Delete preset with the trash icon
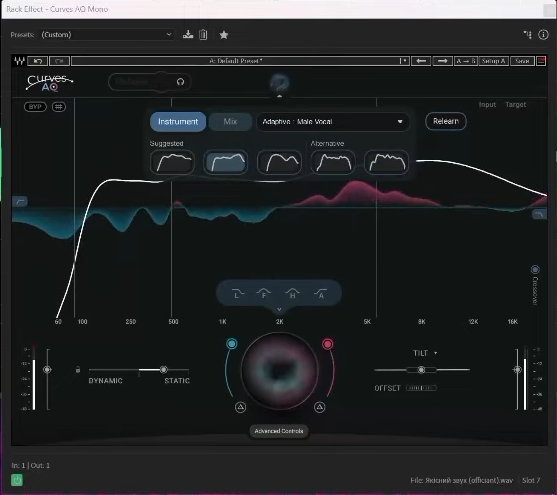557x495 pixels. click(203, 34)
